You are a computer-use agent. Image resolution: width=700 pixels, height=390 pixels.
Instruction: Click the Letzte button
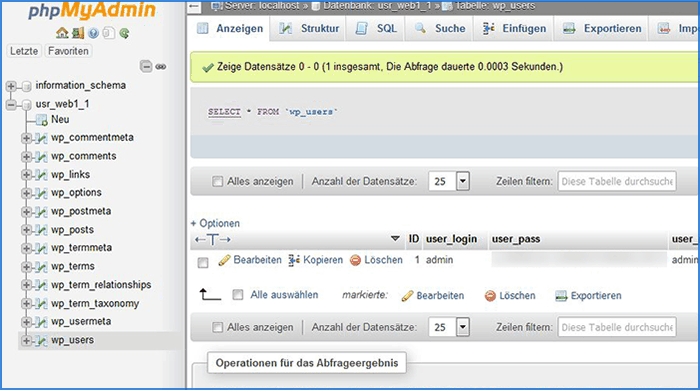point(24,51)
